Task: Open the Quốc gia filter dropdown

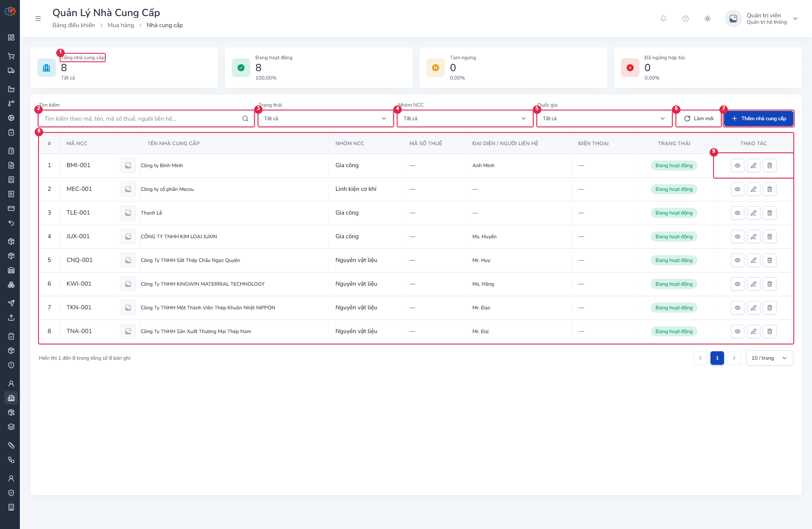Action: (x=604, y=118)
